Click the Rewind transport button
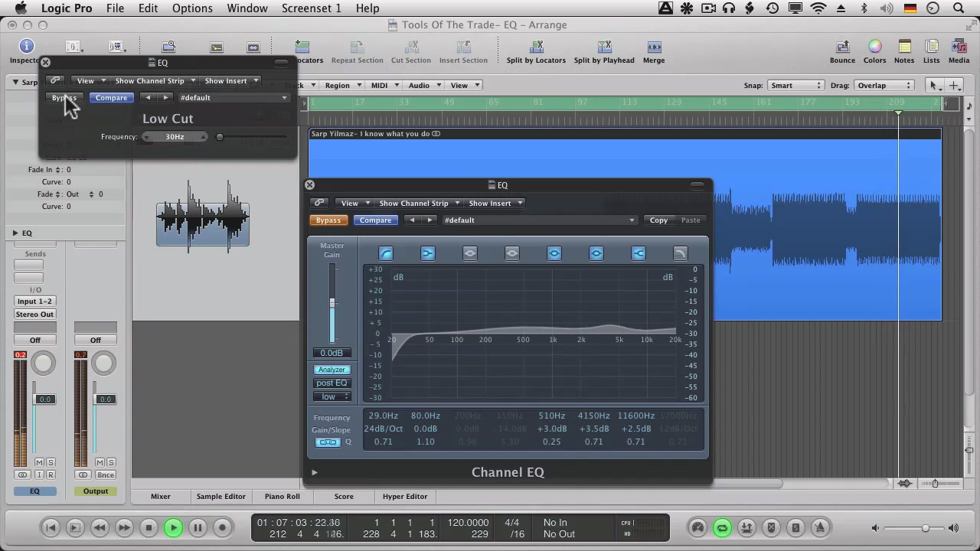Viewport: 980px width, 551px height. coord(100,527)
